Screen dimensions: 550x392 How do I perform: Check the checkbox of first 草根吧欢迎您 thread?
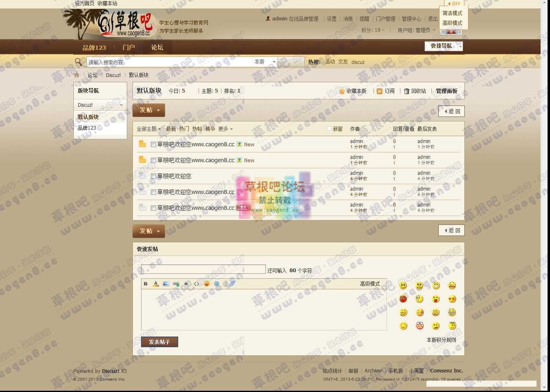[153, 144]
